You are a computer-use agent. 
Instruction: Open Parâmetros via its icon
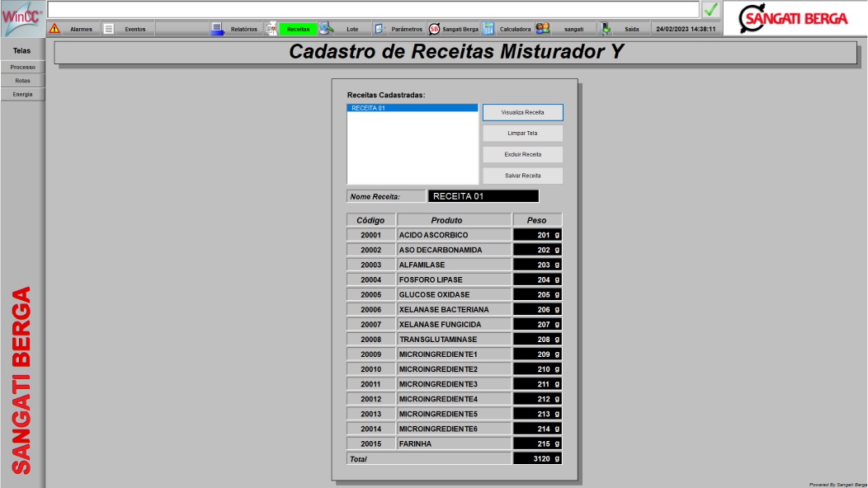(380, 29)
